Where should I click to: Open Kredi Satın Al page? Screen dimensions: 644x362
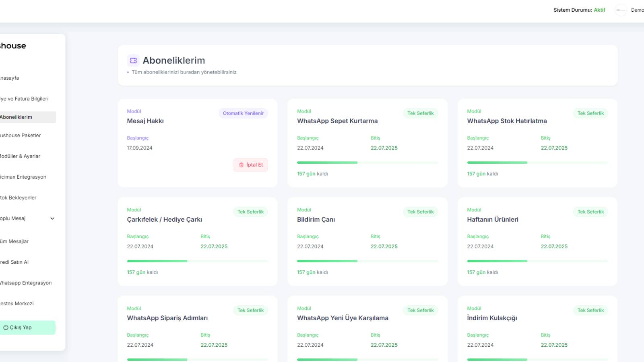pyautogui.click(x=14, y=262)
